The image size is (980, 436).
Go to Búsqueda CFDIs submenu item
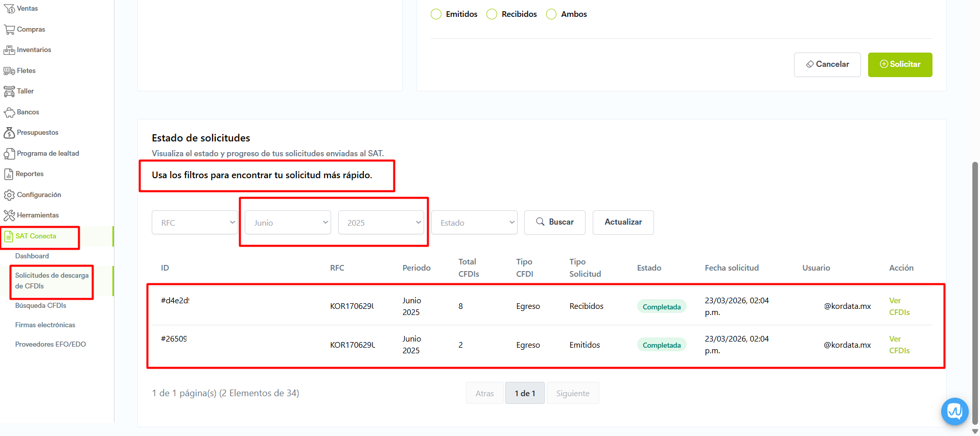(41, 305)
